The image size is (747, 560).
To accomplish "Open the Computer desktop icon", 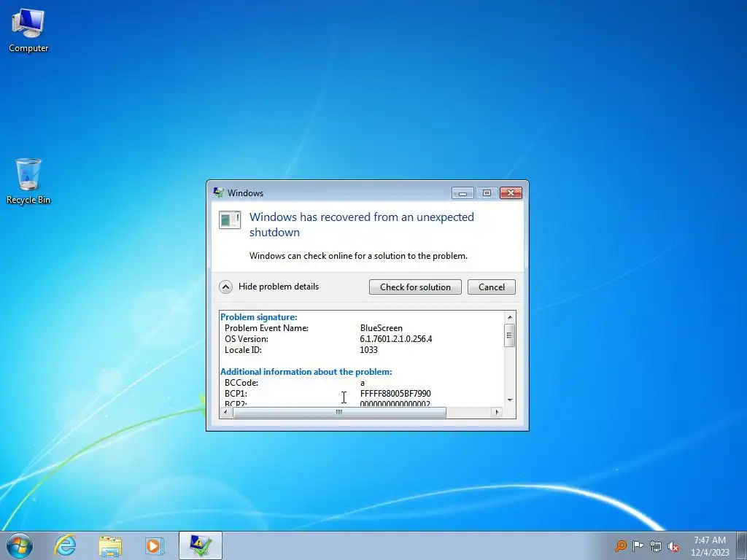I will [28, 31].
